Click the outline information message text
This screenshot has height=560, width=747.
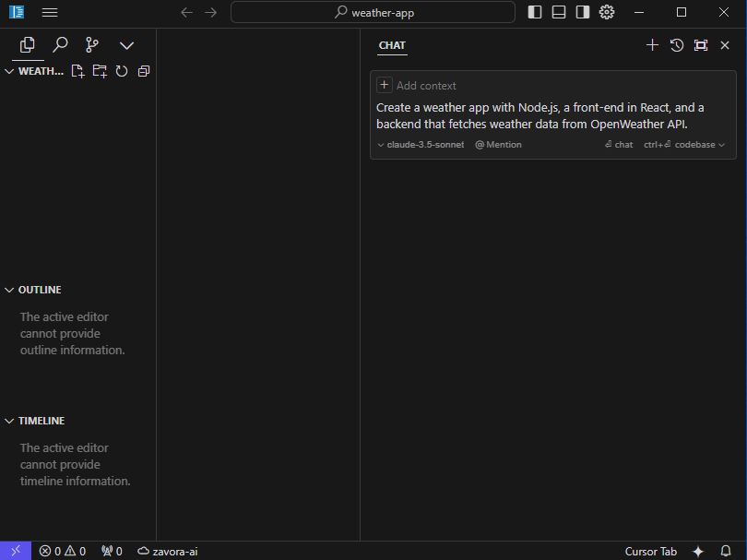coord(73,334)
